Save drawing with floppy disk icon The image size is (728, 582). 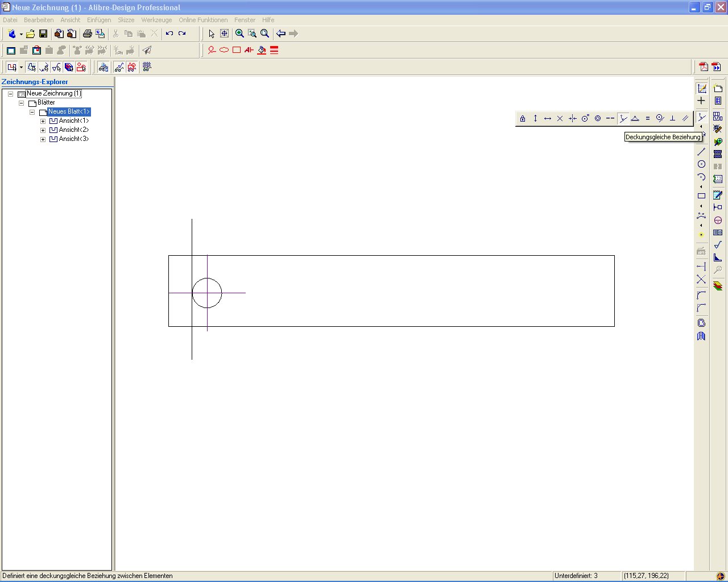click(x=43, y=34)
